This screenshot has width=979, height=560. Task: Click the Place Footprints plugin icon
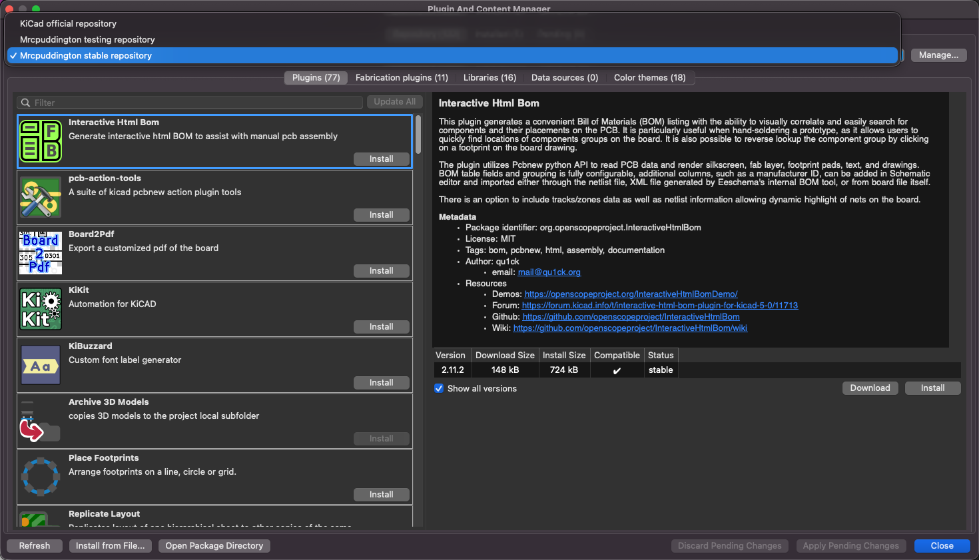coord(41,477)
